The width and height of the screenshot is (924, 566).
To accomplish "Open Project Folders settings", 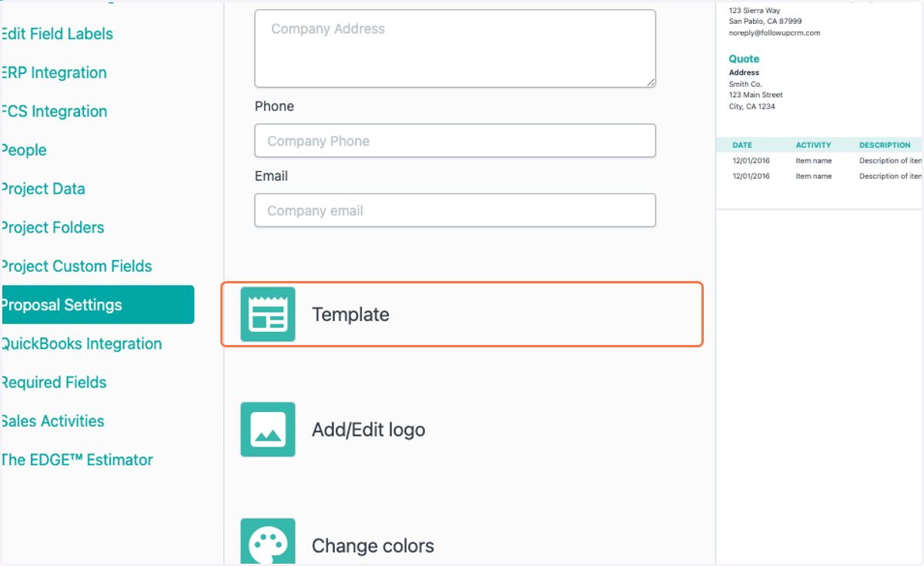I will [x=52, y=227].
